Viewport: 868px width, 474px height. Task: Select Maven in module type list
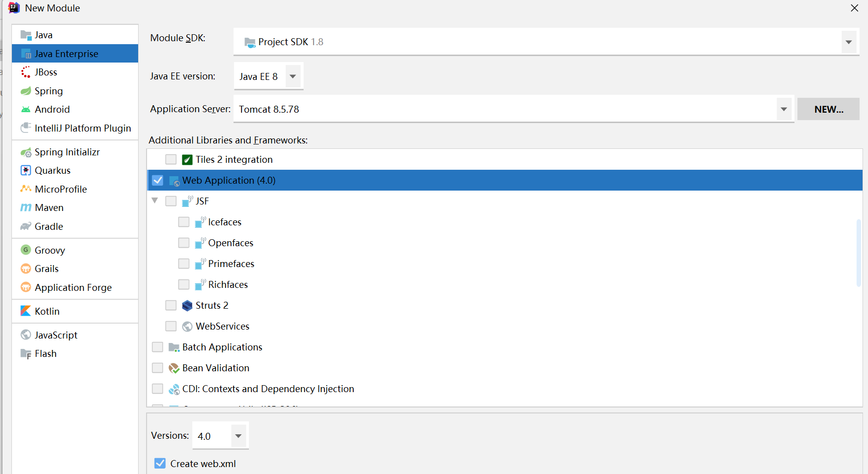click(x=75, y=207)
